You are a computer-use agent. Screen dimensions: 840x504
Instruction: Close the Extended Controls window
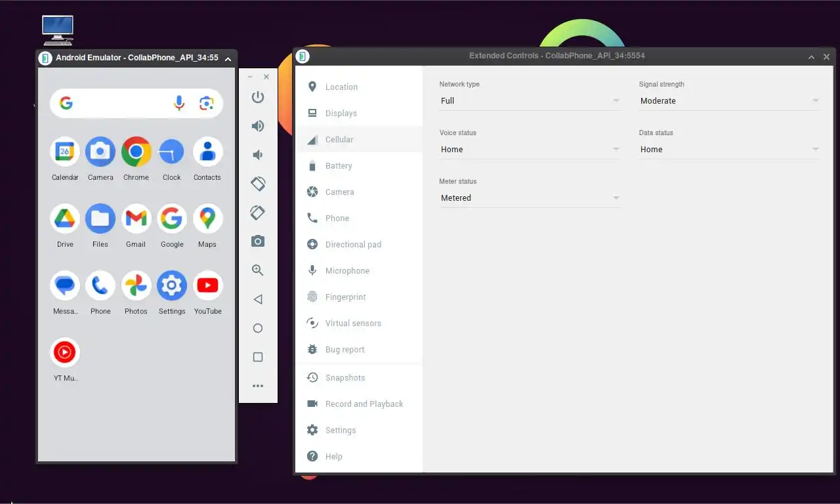[826, 56]
